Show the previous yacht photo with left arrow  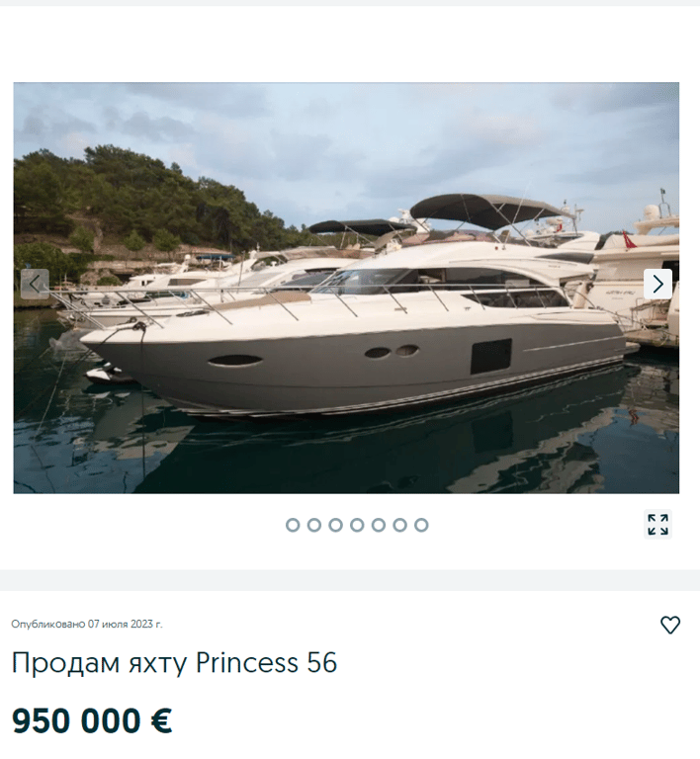click(35, 285)
